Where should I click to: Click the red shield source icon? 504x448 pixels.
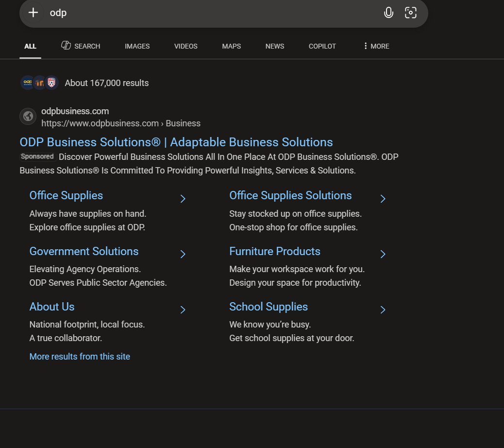(x=51, y=83)
